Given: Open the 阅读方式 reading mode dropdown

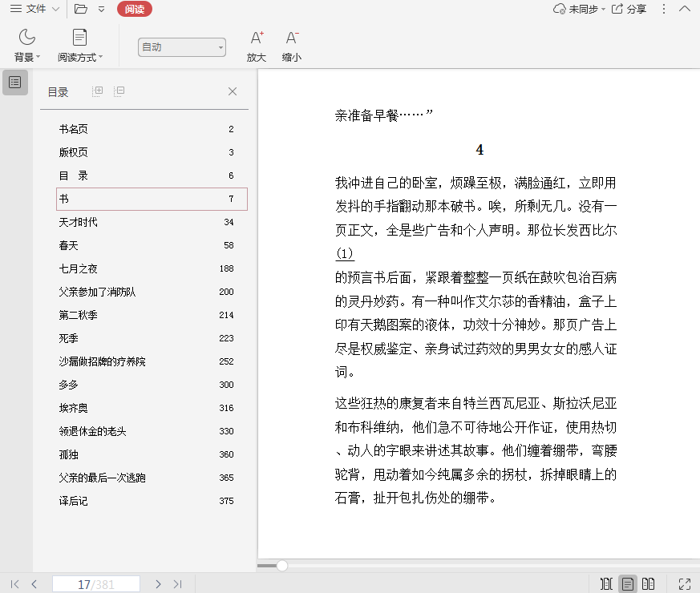Looking at the screenshot, I should pos(80,46).
